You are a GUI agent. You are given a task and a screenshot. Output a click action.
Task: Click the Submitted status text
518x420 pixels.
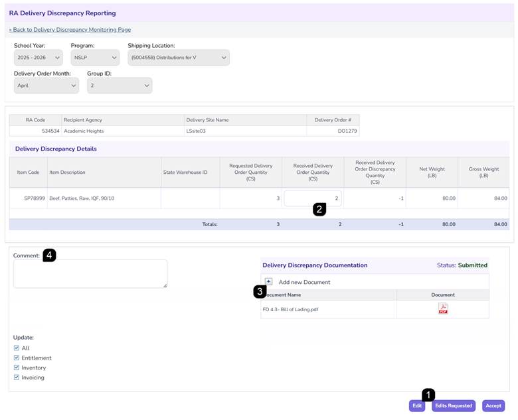point(472,265)
